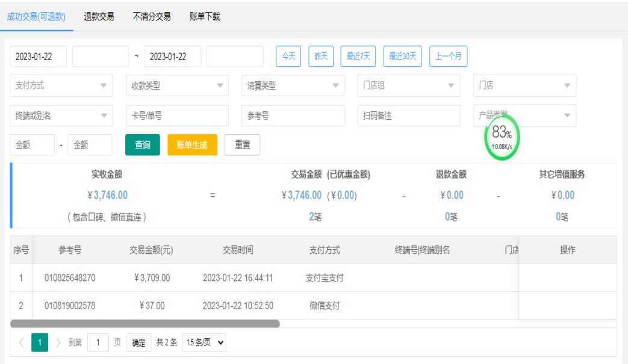Select the 上一个月 quick date range
Viewport: 628px width, 364px height.
tap(449, 57)
